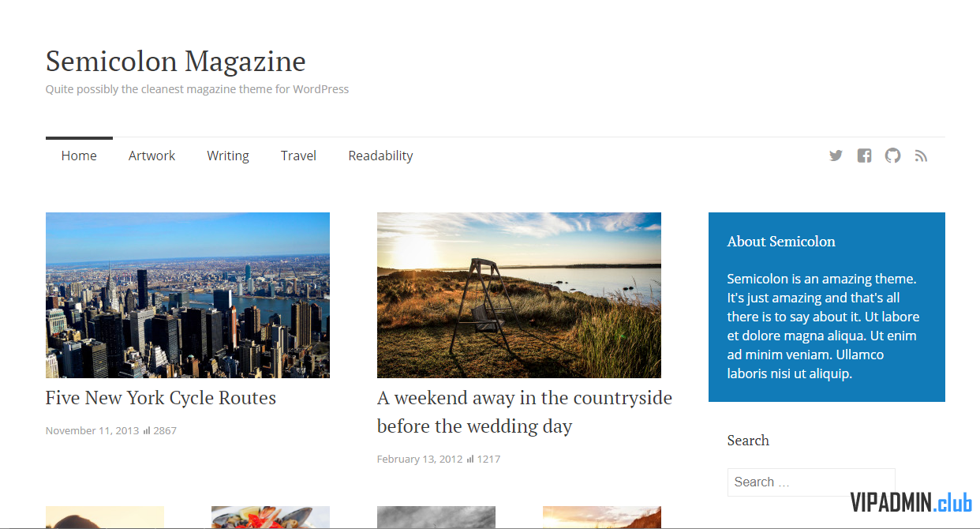This screenshot has width=980, height=529.
Task: Open the Readability menu item
Action: 380,156
